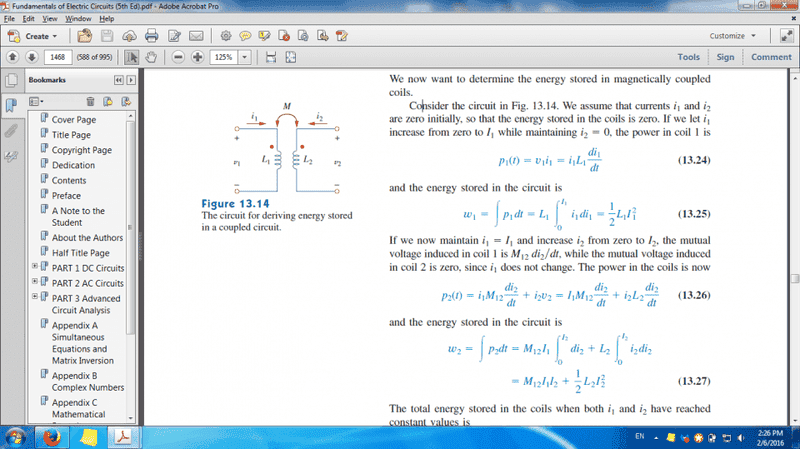Open the Create dropdown menu

click(39, 36)
